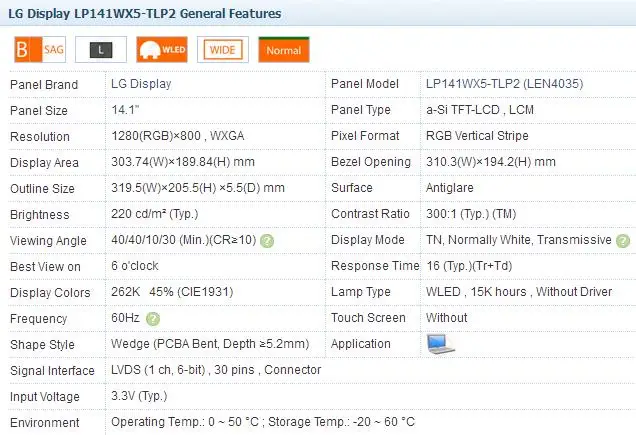
Task: Select the 40/40/10/30 (Min.)(CR≥10) value
Action: point(184,240)
